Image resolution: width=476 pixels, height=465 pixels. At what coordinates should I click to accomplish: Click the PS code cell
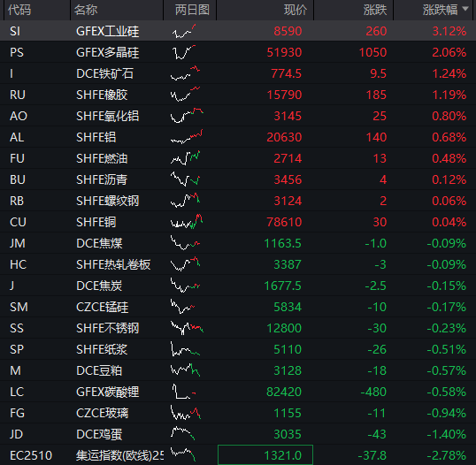[17, 52]
